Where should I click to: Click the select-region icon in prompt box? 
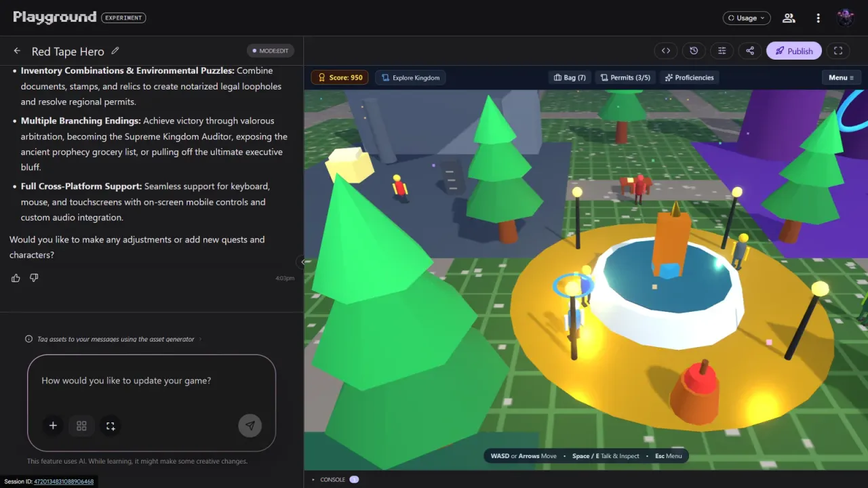coord(111,426)
